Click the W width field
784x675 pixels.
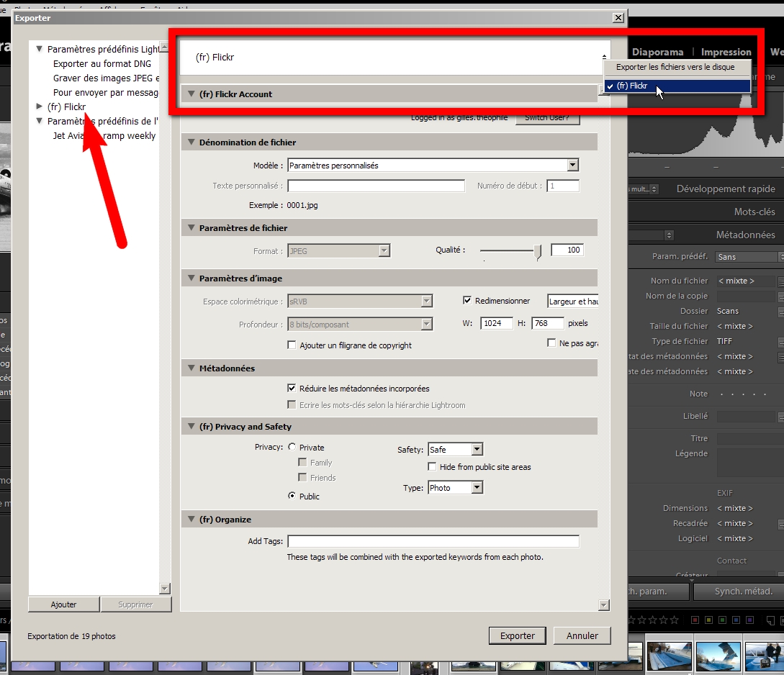[x=497, y=323]
